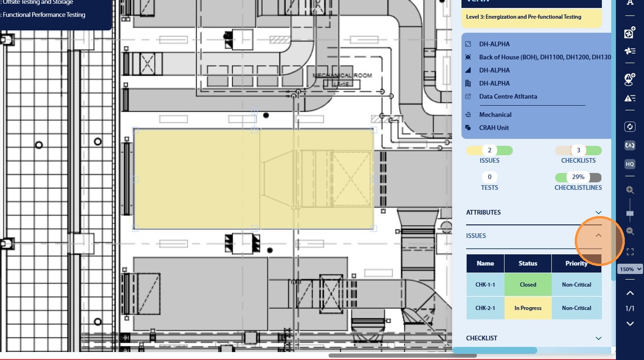Click the side panel's vertical scrollbar

614,140
